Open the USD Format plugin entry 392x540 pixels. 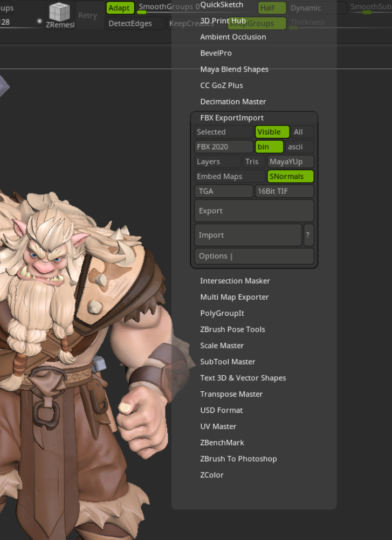[222, 411]
